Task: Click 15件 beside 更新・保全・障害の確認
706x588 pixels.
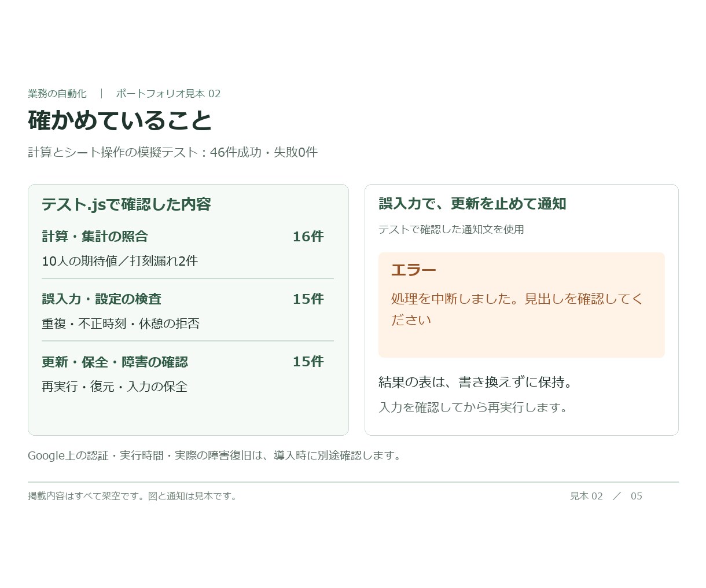Action: [308, 362]
